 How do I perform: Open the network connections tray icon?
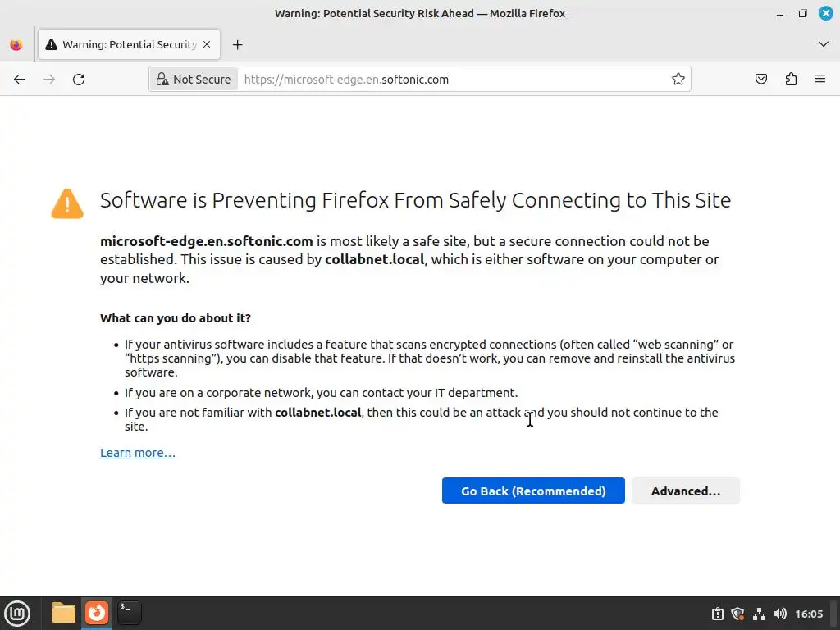pyautogui.click(x=759, y=614)
